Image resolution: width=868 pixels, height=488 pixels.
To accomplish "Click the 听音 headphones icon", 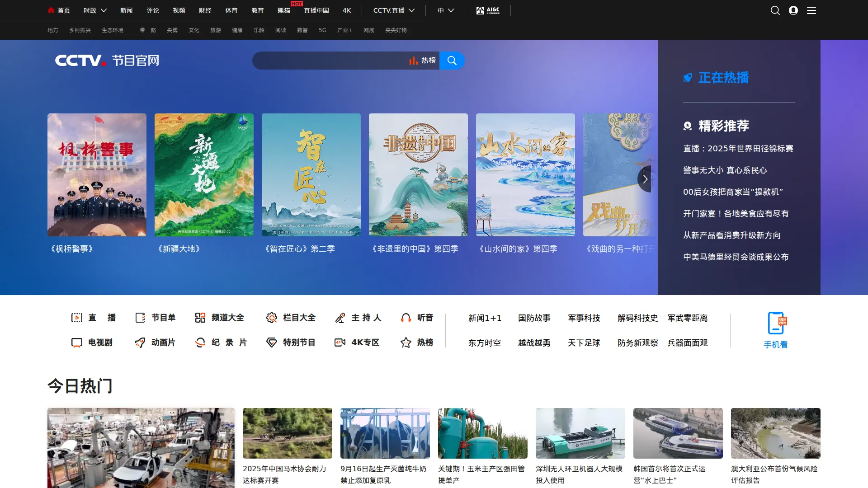I will (406, 318).
